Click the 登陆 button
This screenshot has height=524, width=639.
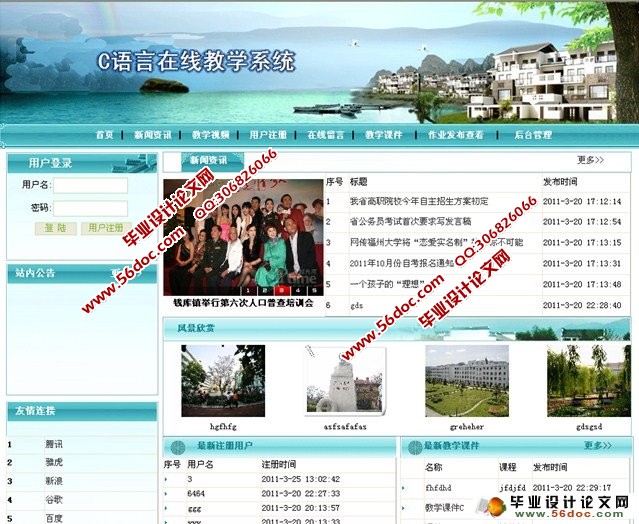coord(55,228)
